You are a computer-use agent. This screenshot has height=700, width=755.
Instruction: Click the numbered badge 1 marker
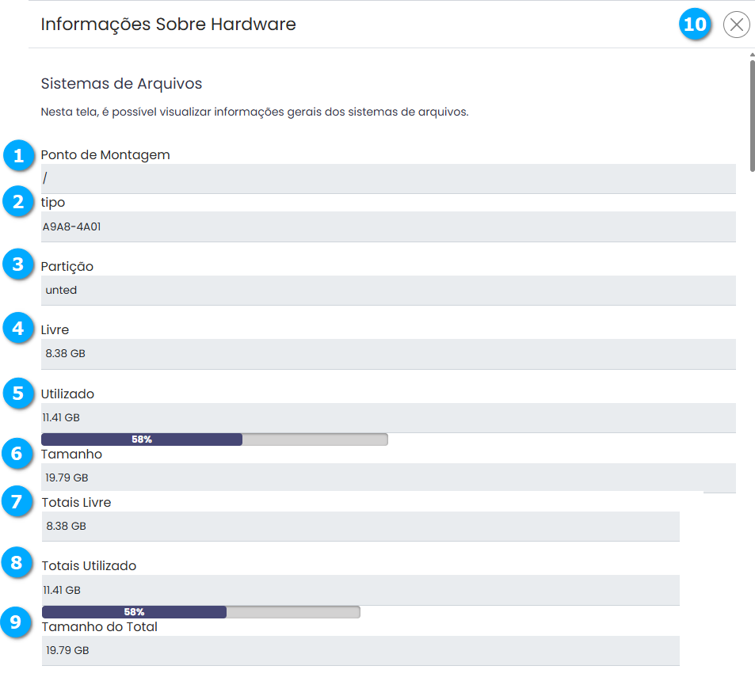pyautogui.click(x=18, y=155)
